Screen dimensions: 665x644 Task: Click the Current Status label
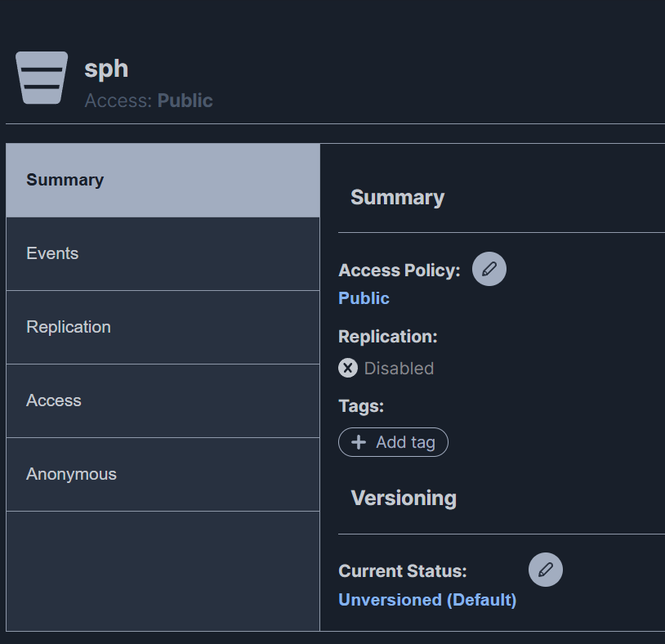pyautogui.click(x=403, y=570)
